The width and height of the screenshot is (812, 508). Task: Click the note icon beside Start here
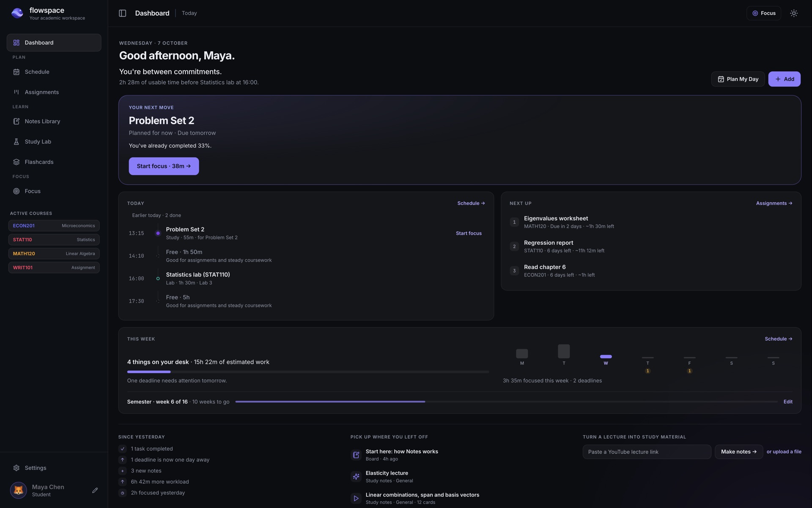(x=356, y=455)
